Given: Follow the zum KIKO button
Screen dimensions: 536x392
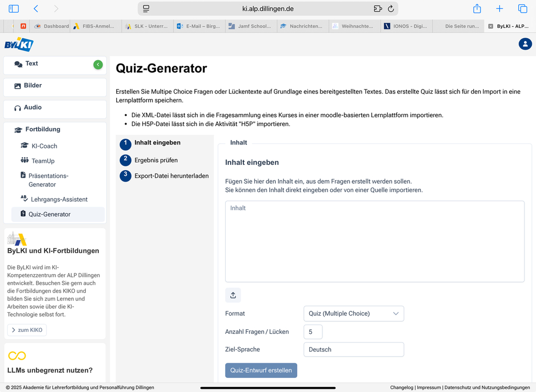Looking at the screenshot, I should [x=27, y=330].
